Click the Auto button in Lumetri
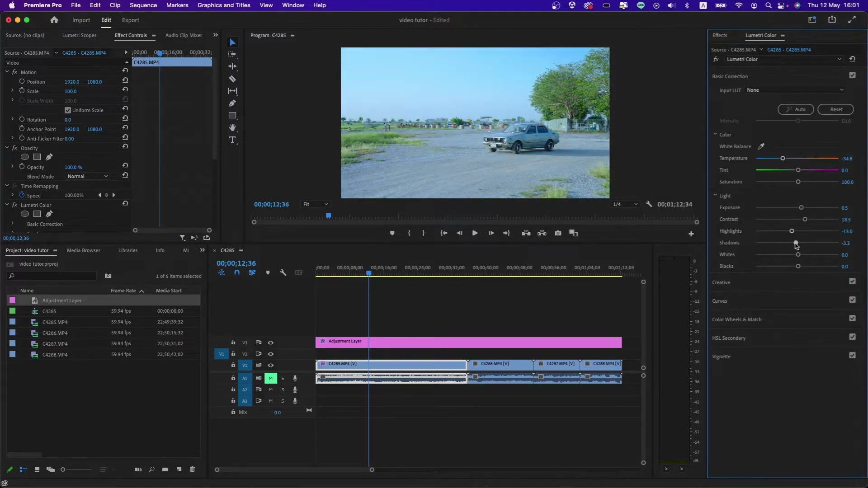 tap(796, 109)
